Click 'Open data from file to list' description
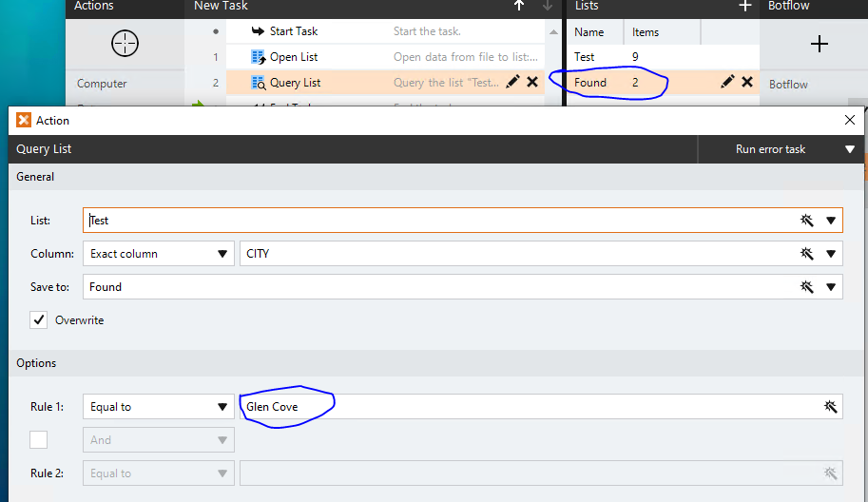This screenshot has height=502, width=868. coord(466,57)
